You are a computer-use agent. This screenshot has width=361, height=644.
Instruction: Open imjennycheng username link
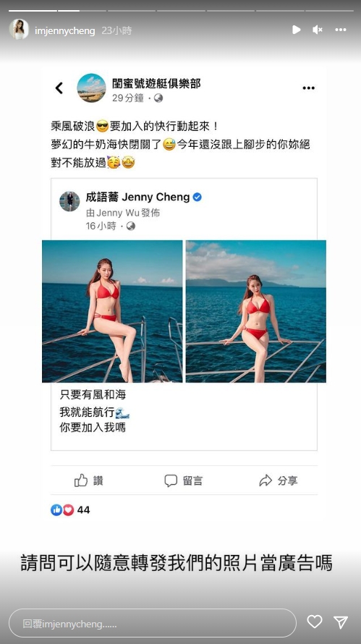[x=65, y=31]
